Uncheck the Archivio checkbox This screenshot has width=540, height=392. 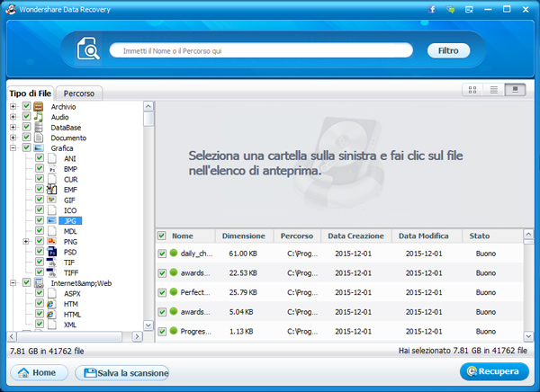26,106
